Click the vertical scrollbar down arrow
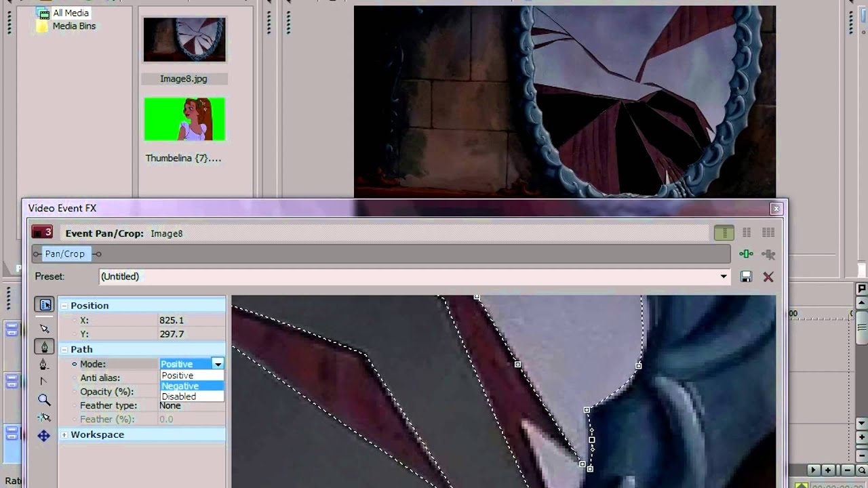868x488 pixels. [x=862, y=423]
